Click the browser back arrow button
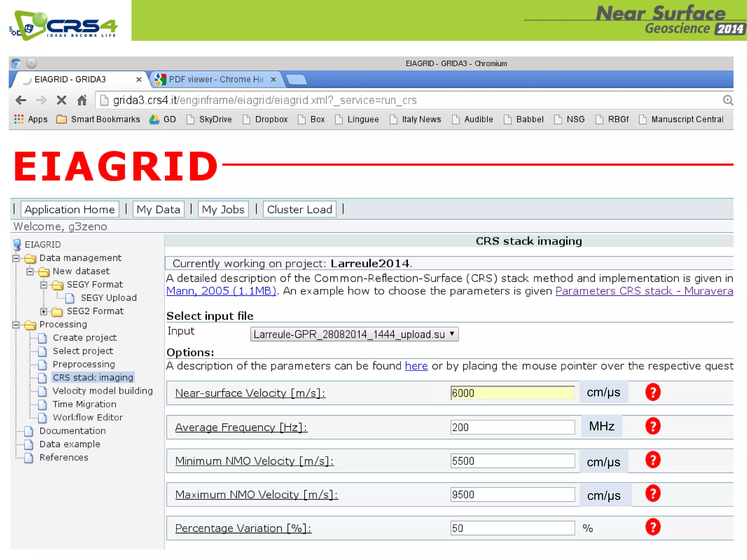The height and width of the screenshot is (560, 747). [x=21, y=100]
